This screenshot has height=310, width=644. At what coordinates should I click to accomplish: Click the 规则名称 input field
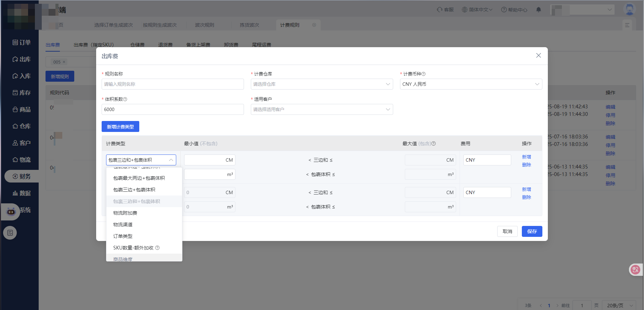tap(172, 84)
